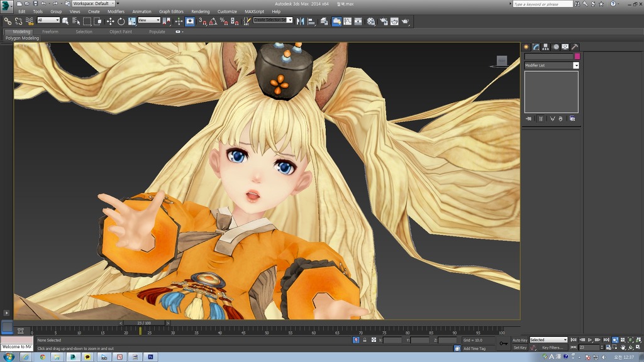Screen dimensions: 644x362
Task: Toggle Percent Snap
Action: click(224, 21)
